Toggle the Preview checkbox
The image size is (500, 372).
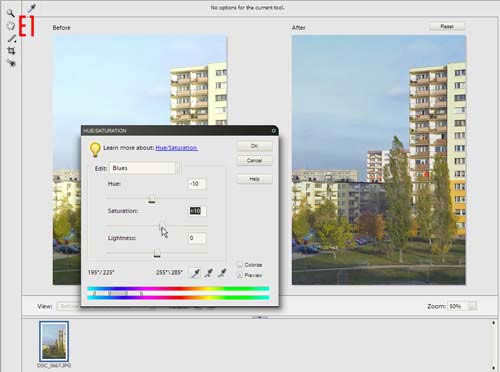coord(240,275)
